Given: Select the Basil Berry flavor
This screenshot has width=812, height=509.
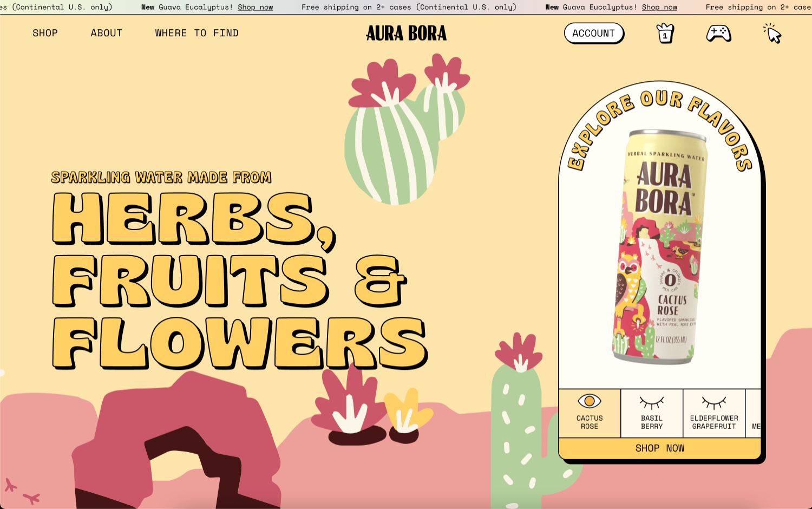Looking at the screenshot, I should pos(652,413).
